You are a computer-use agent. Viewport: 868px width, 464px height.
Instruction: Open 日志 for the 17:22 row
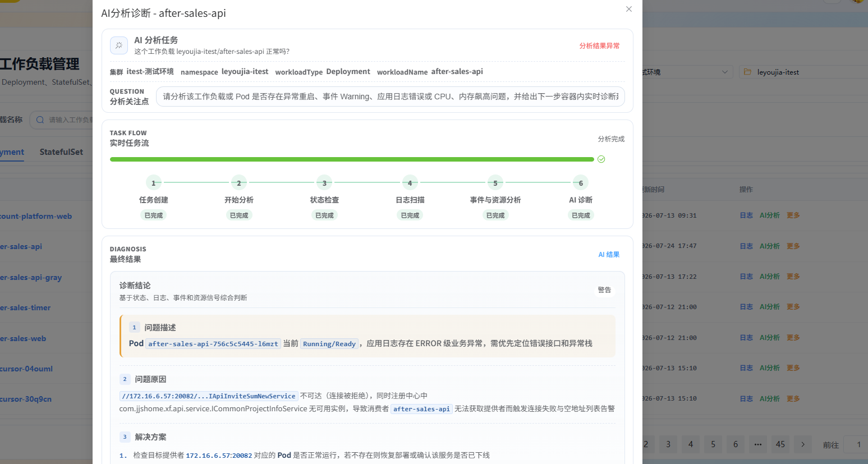(x=746, y=277)
